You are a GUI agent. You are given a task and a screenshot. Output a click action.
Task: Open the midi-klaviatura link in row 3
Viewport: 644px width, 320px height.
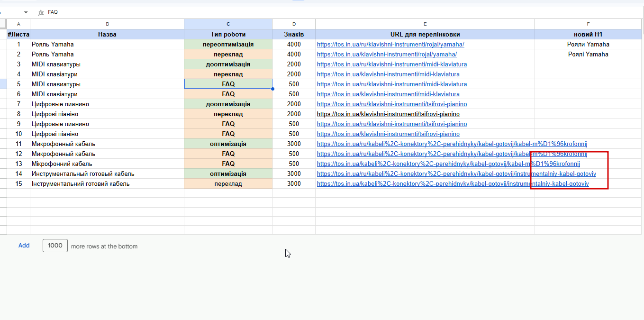[392, 64]
